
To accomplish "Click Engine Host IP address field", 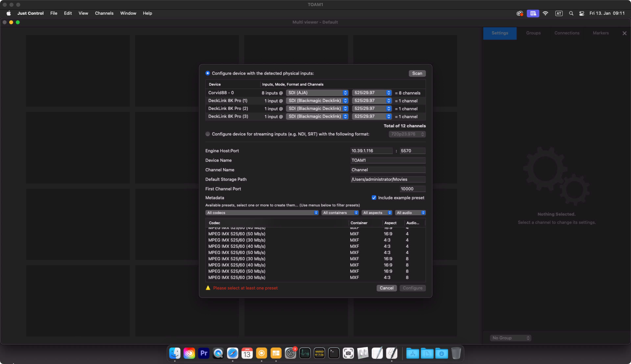I will click(372, 151).
